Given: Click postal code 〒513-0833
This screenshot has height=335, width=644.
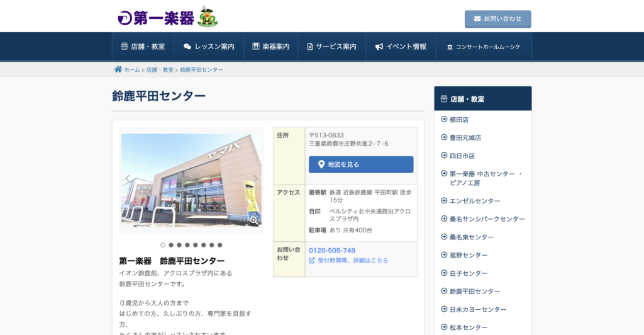Looking at the screenshot, I should [326, 135].
